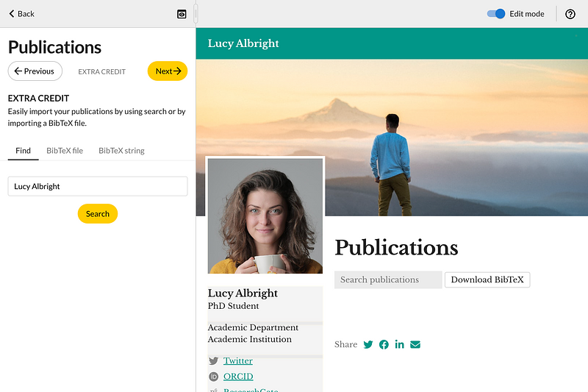The image size is (588, 392).
Task: Switch to the BibTeX file tab
Action: 65,151
